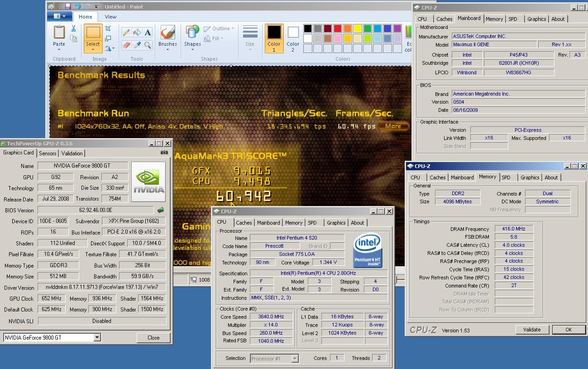Image resolution: width=588 pixels, height=369 pixels.
Task: Click the NVIDIA logo in GPU-Z
Action: (148, 182)
